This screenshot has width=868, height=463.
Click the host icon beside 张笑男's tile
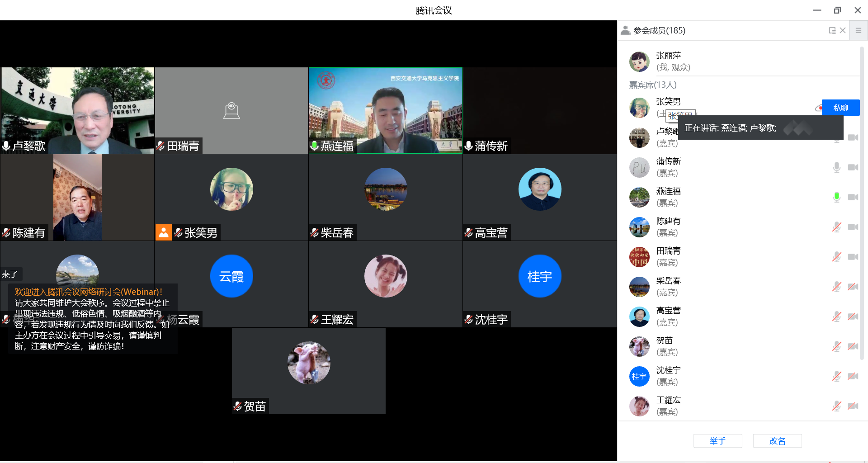[163, 232]
